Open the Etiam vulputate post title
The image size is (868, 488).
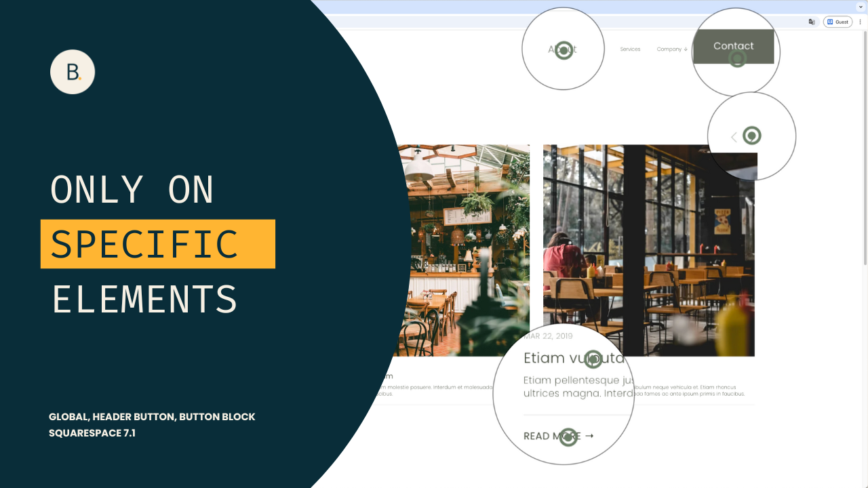pyautogui.click(x=574, y=358)
